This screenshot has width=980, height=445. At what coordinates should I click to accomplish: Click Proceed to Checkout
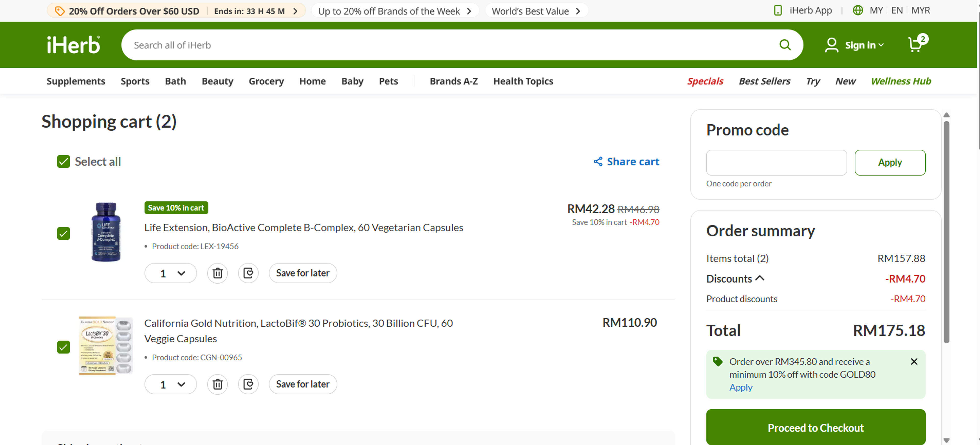(816, 427)
